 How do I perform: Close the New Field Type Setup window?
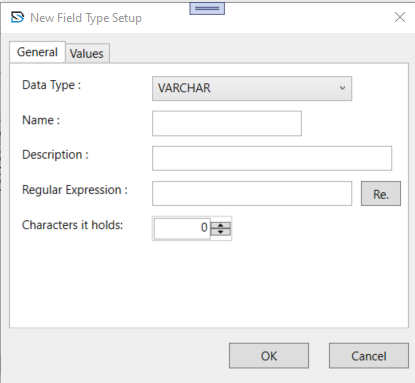pos(400,17)
